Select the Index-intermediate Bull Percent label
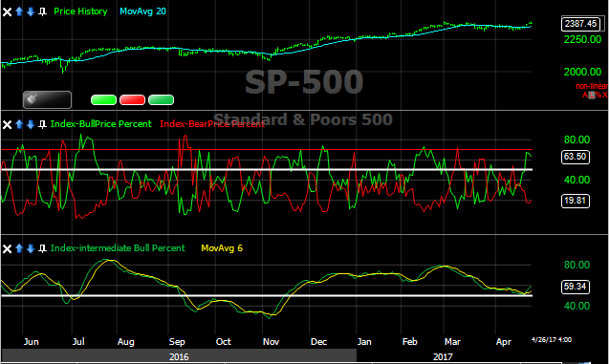 (118, 248)
